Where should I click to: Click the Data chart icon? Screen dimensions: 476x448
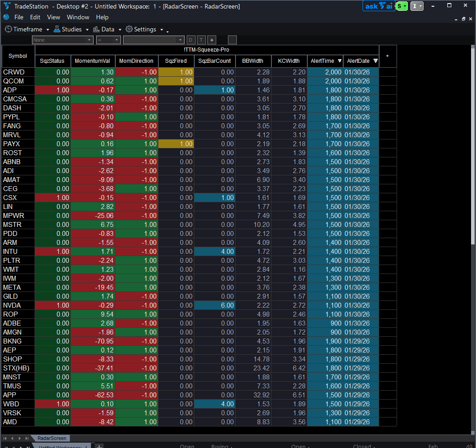[x=96, y=29]
